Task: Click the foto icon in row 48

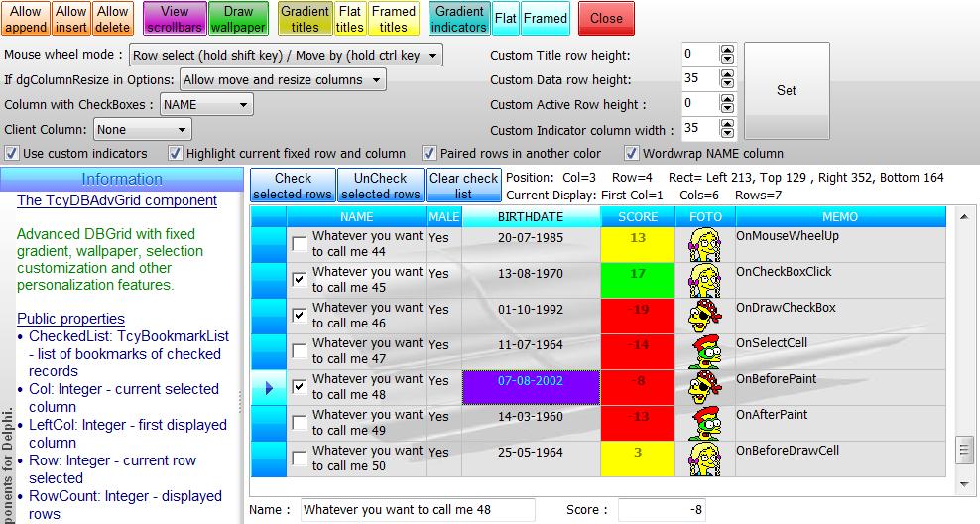Action: pyautogui.click(x=704, y=388)
